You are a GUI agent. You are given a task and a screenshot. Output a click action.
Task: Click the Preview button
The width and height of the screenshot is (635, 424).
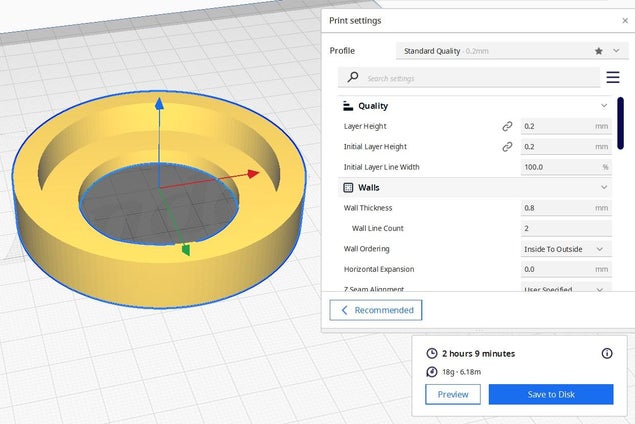[452, 394]
